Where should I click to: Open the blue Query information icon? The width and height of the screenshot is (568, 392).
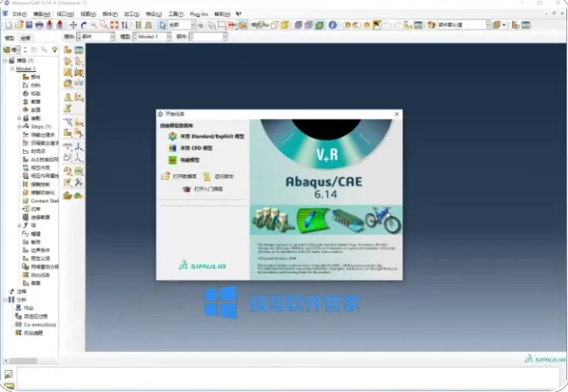332,25
